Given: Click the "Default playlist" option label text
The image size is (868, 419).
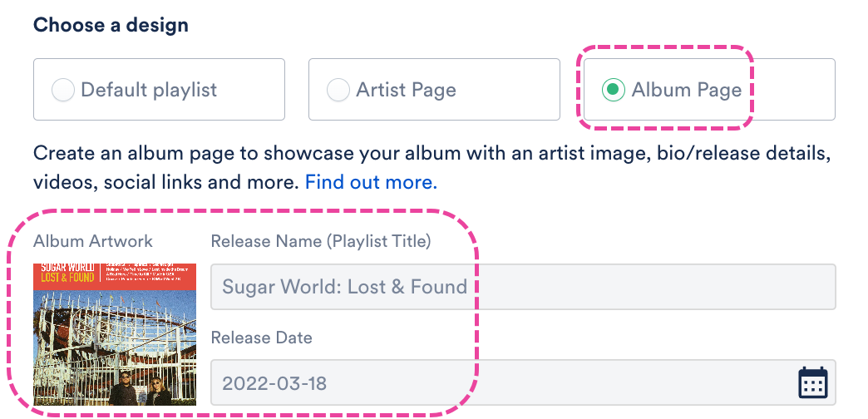Looking at the screenshot, I should [x=149, y=90].
